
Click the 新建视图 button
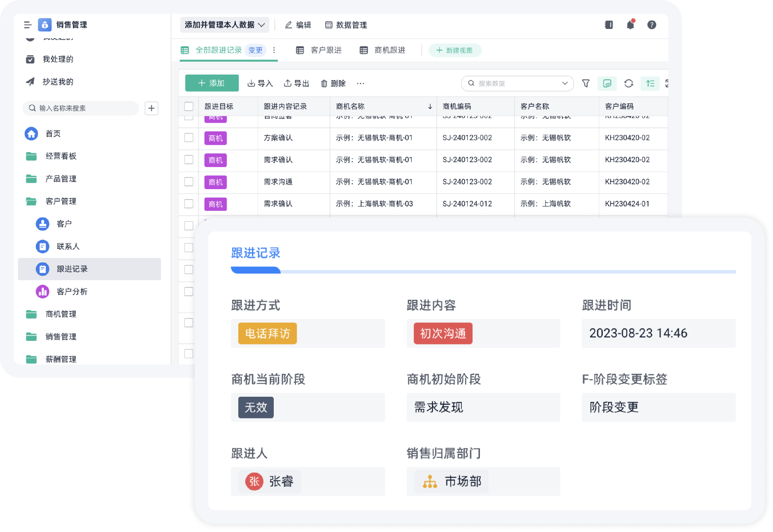pos(455,50)
